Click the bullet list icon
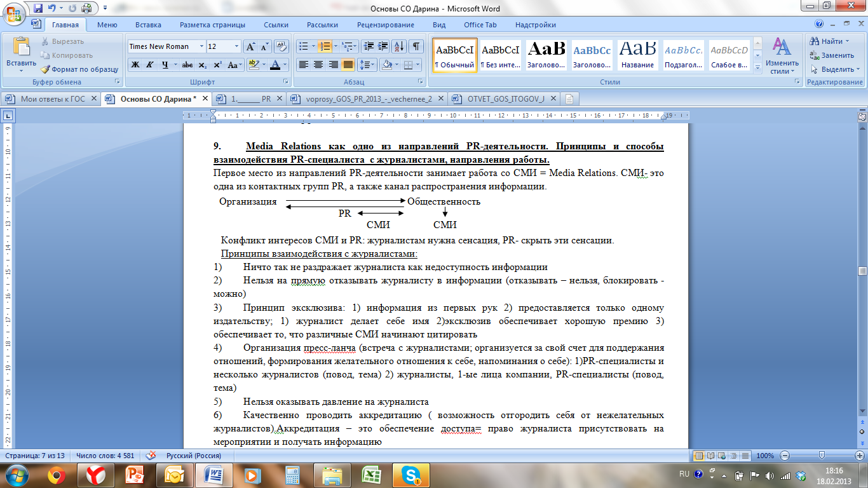 point(303,46)
